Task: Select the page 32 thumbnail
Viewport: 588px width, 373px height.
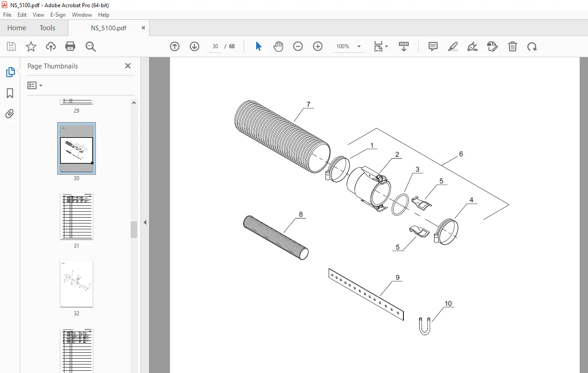Action: click(x=77, y=284)
